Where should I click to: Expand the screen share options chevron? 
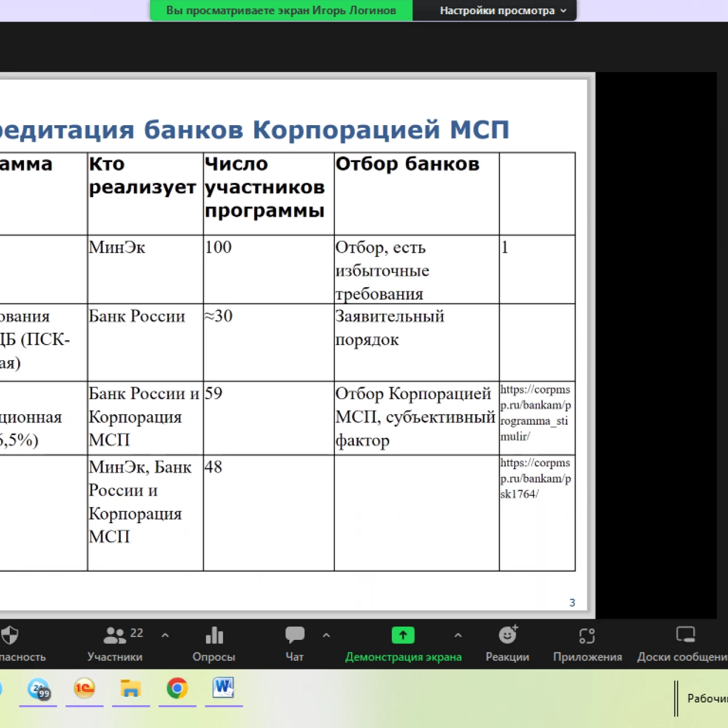click(458, 635)
